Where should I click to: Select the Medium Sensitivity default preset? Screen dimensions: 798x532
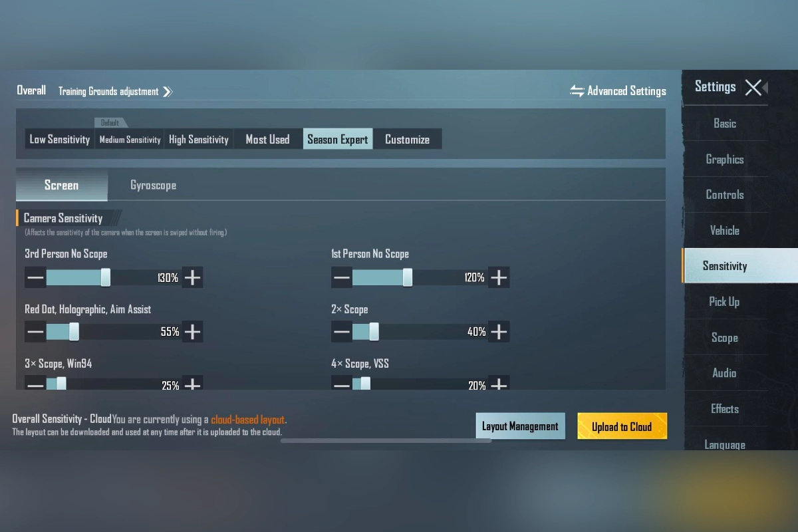(130, 139)
